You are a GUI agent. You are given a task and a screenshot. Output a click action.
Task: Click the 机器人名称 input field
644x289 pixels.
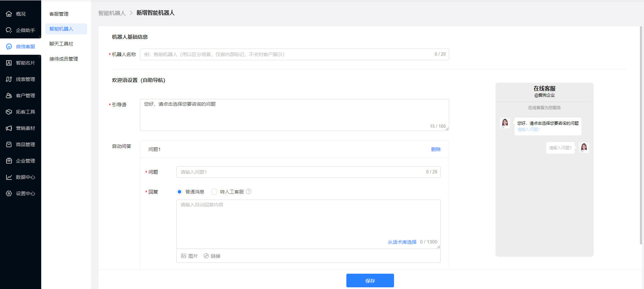286,54
